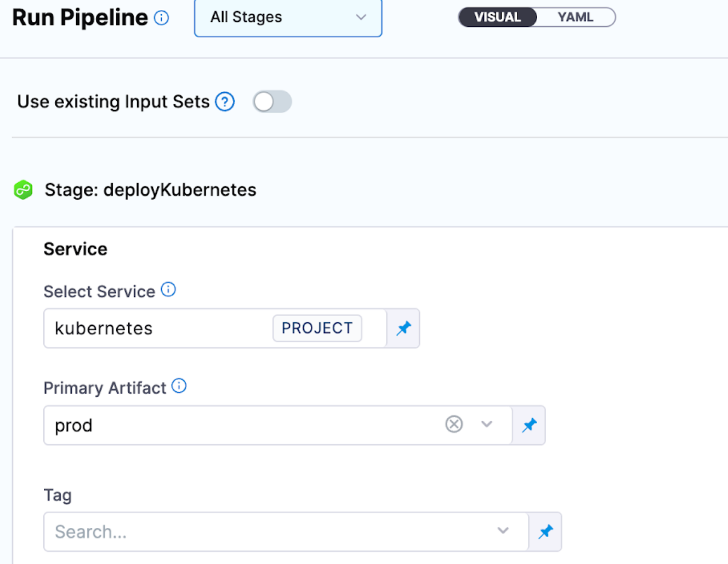728x564 pixels.
Task: Click the info icon next to Run Pipeline
Action: click(x=161, y=18)
